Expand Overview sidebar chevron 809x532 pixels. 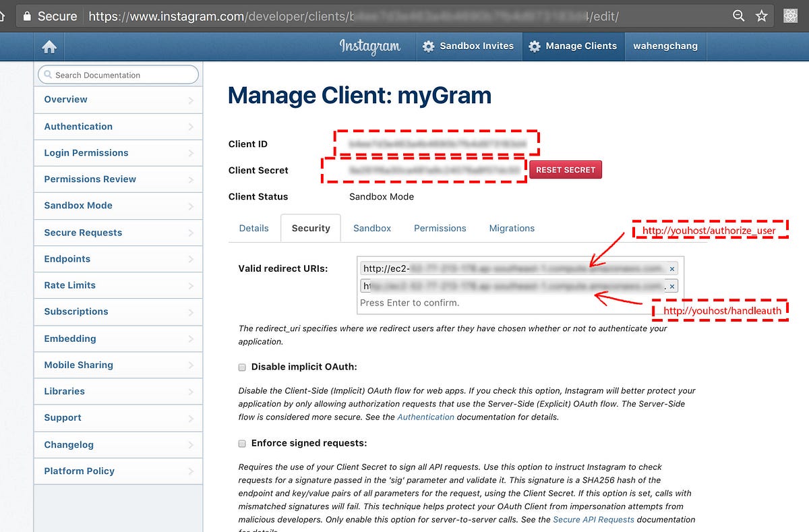(191, 100)
